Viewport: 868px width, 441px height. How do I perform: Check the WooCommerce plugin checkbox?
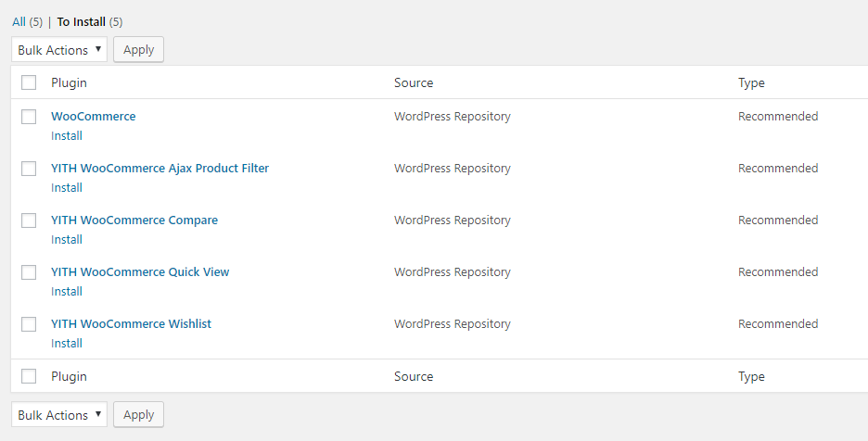tap(29, 117)
